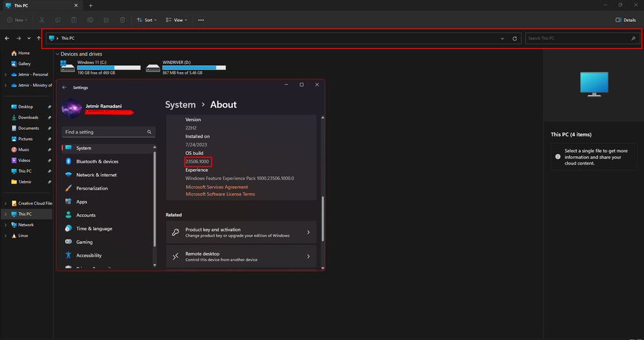Open recent locations dropdown arrow
The width and height of the screenshot is (644, 340).
click(29, 38)
